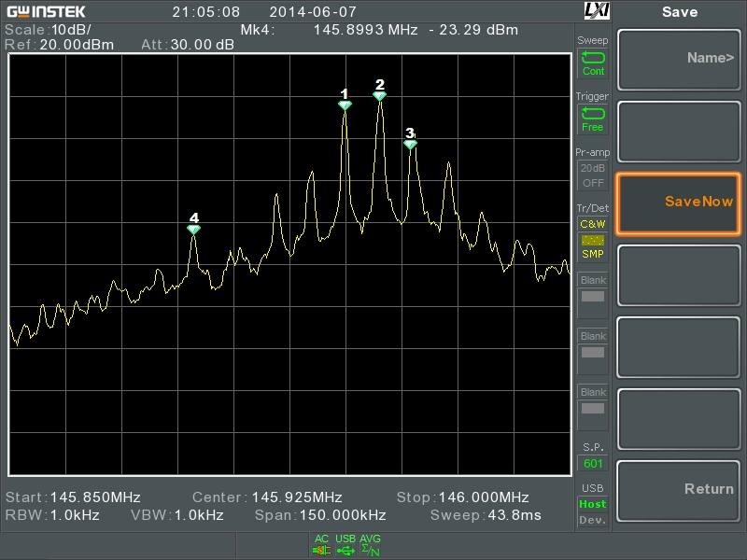Click the USB Dev. indicator
Image resolution: width=747 pixels, height=560 pixels.
(593, 520)
